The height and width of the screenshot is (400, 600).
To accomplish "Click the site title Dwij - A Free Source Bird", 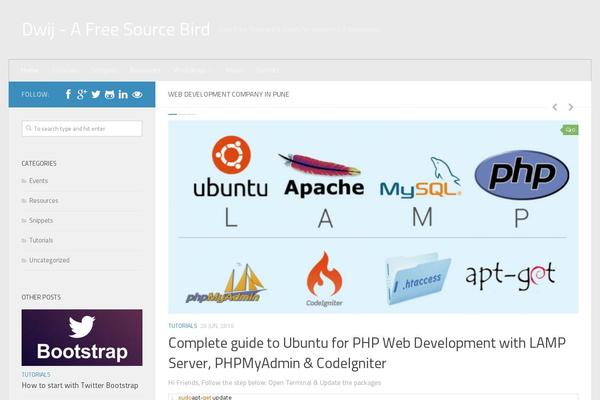I will (x=116, y=29).
